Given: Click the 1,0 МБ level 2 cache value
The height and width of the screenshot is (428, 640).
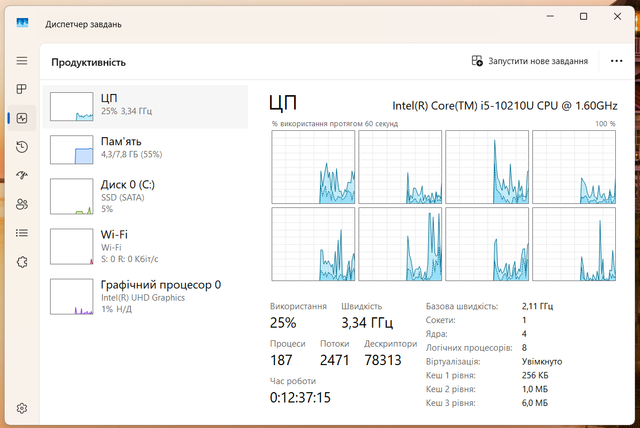Looking at the screenshot, I should 535,389.
